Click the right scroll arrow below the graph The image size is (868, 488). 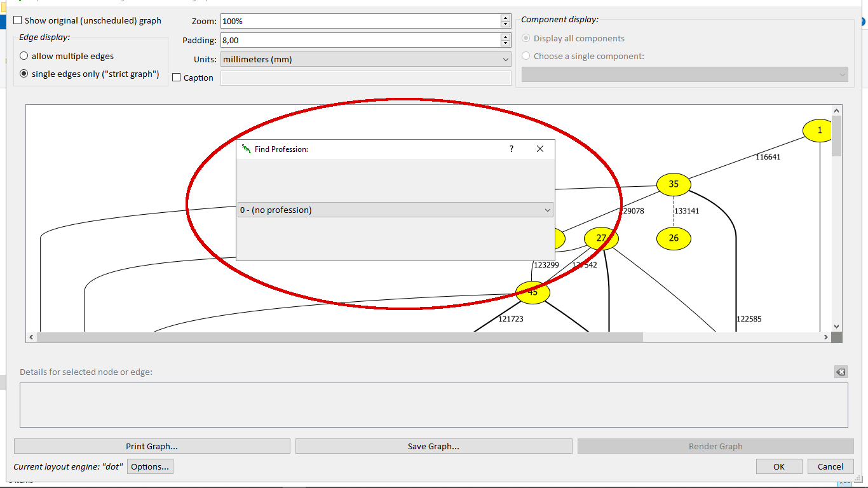[x=826, y=337]
